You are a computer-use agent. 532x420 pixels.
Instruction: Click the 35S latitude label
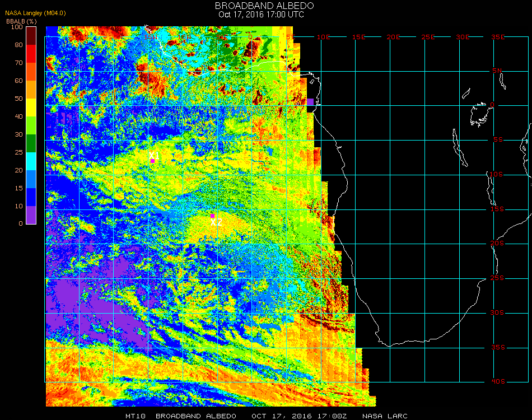click(x=498, y=347)
